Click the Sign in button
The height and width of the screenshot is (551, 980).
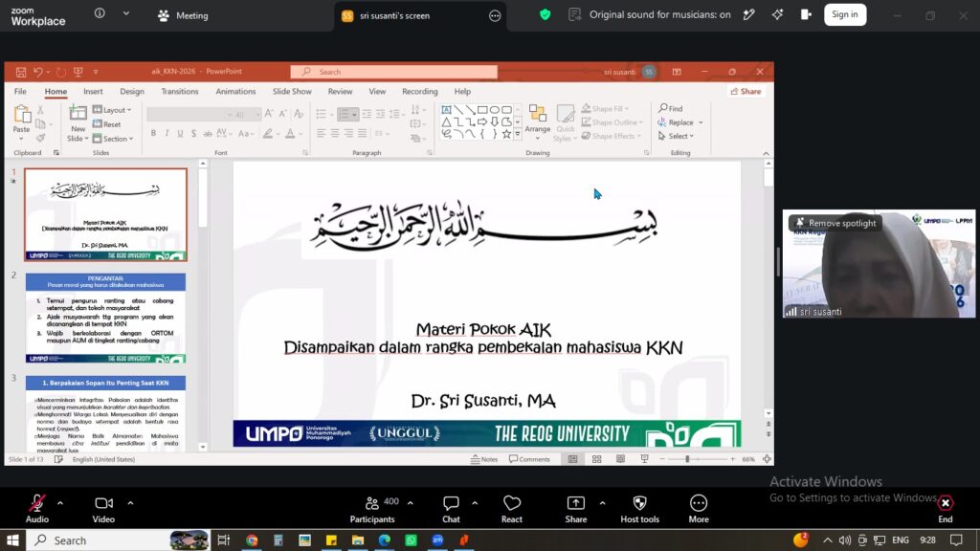pos(844,14)
